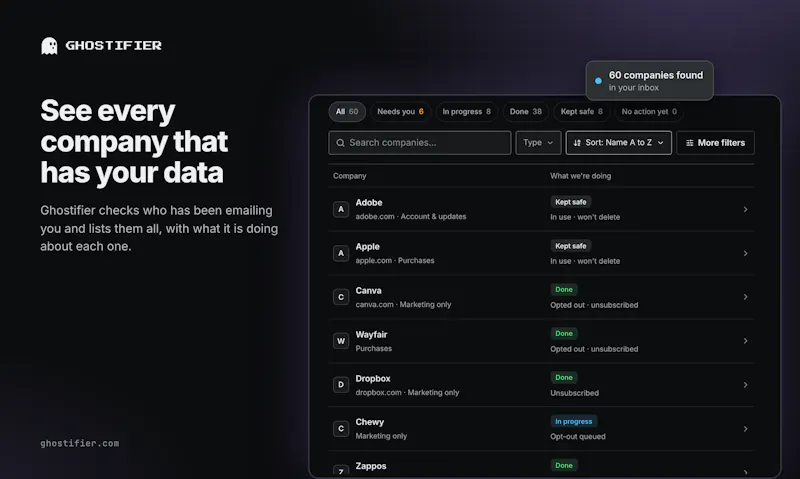Screen dimensions: 800x479
Task: Expand the Dropbox row chevron
Action: (x=745, y=385)
